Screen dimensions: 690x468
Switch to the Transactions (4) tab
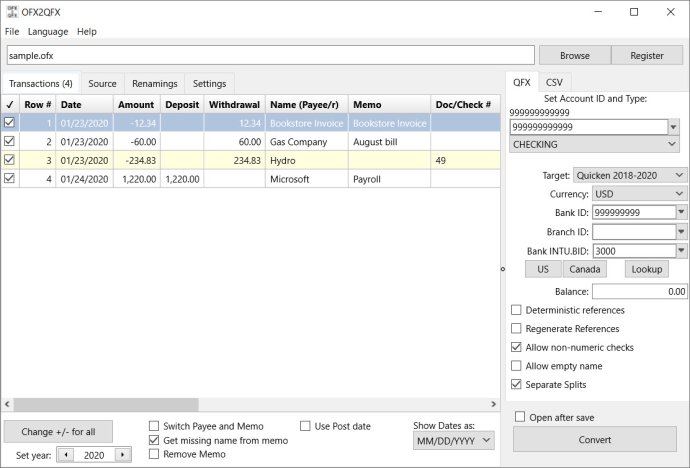pos(40,84)
